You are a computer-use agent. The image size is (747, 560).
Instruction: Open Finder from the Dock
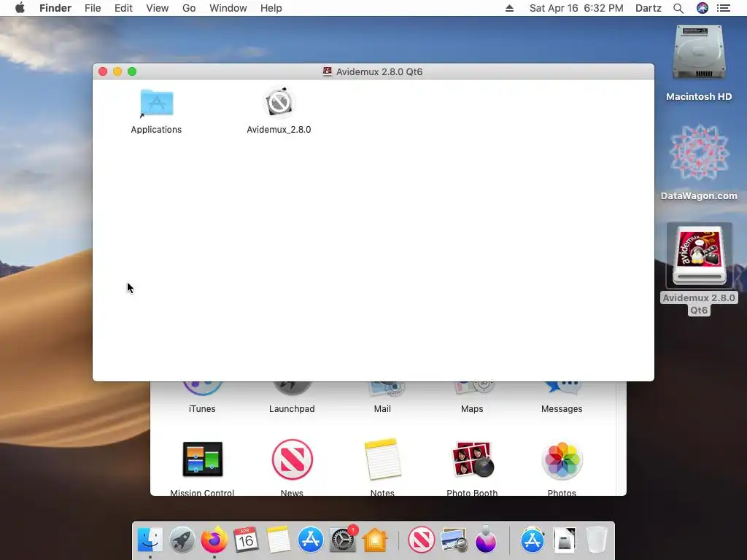click(x=150, y=540)
